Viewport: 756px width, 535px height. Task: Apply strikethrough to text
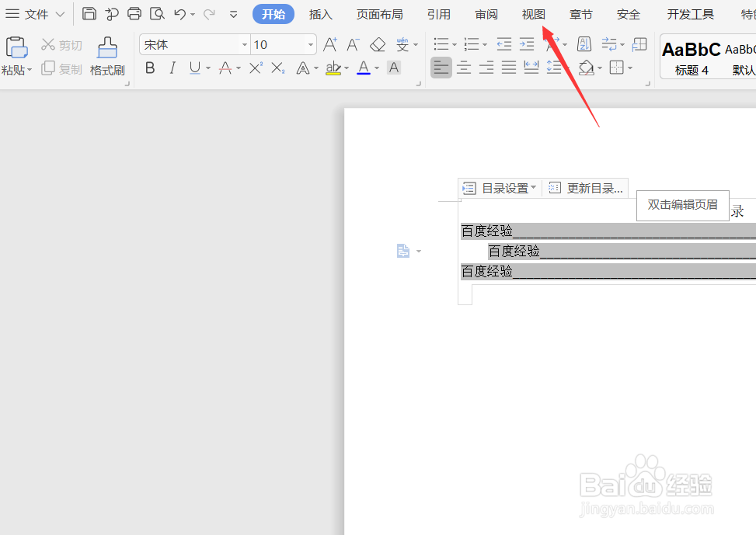pyautogui.click(x=225, y=68)
